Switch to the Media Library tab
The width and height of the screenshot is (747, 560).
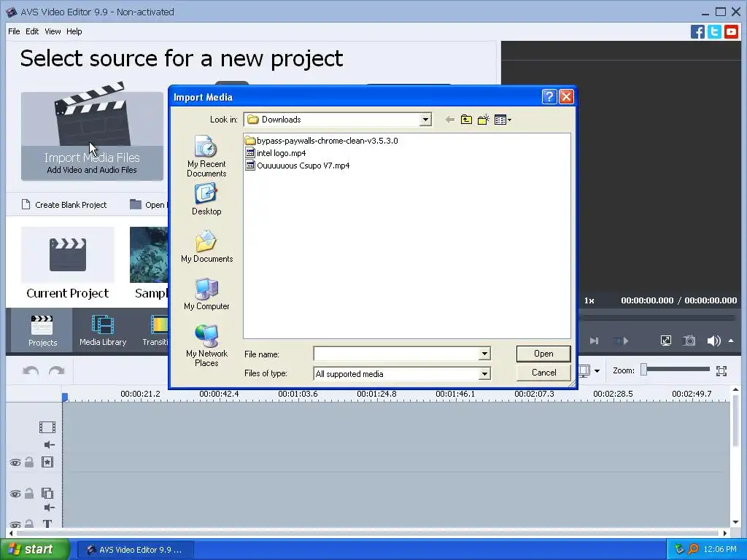coord(103,330)
